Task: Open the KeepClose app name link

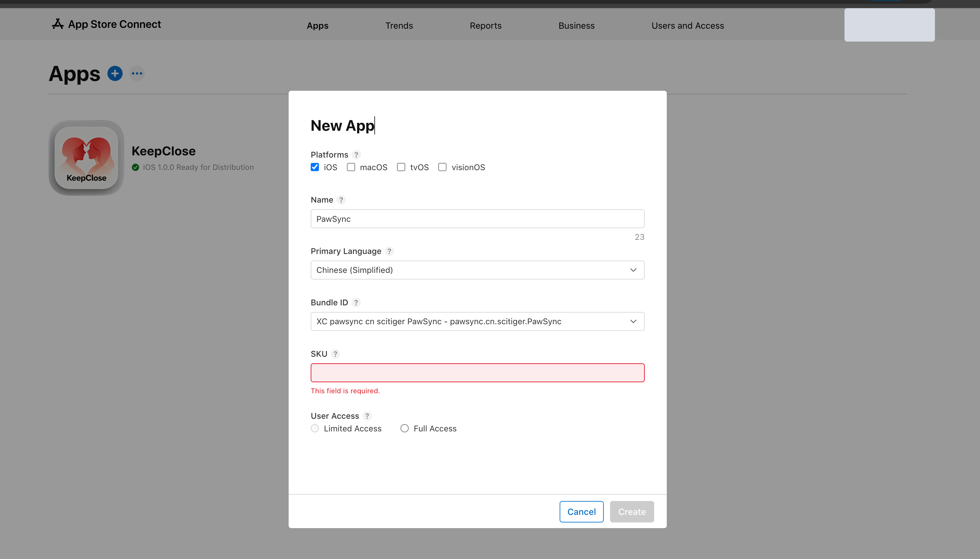Action: [x=164, y=151]
